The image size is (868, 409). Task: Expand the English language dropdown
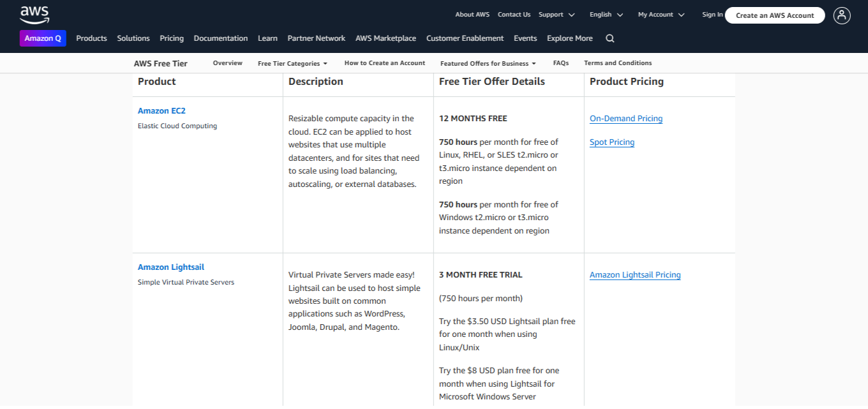(x=606, y=15)
